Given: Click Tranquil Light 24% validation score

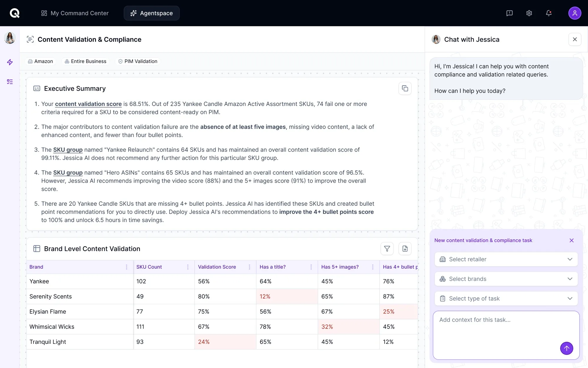Looking at the screenshot, I should pyautogui.click(x=225, y=342).
